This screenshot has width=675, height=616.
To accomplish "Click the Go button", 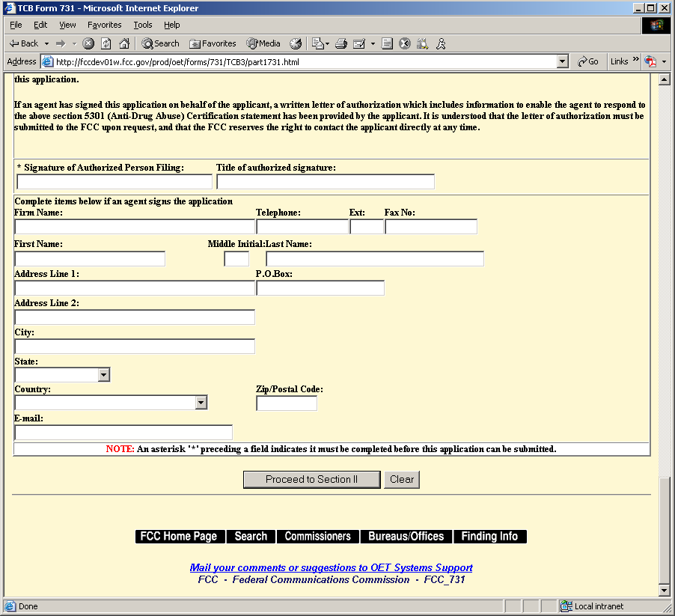I will (588, 61).
